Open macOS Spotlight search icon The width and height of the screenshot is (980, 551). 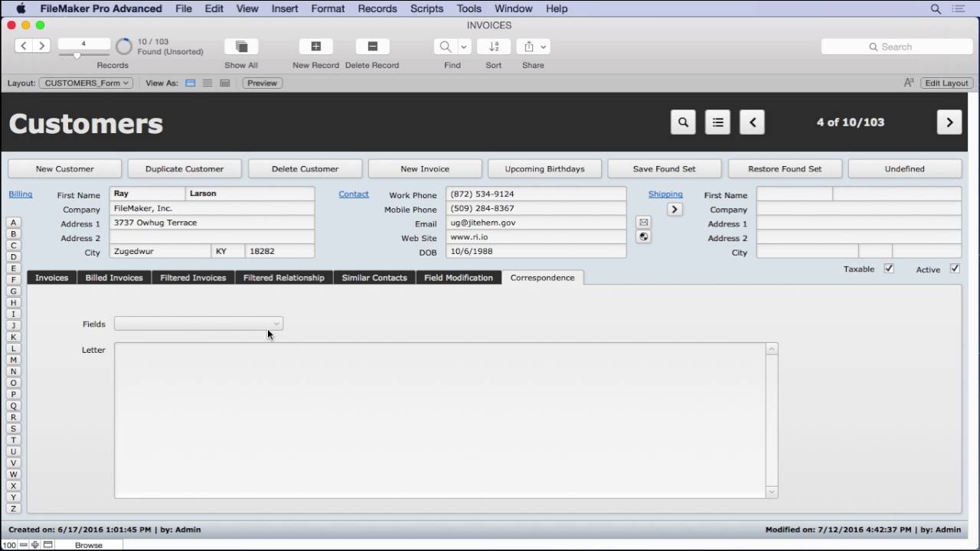[936, 9]
